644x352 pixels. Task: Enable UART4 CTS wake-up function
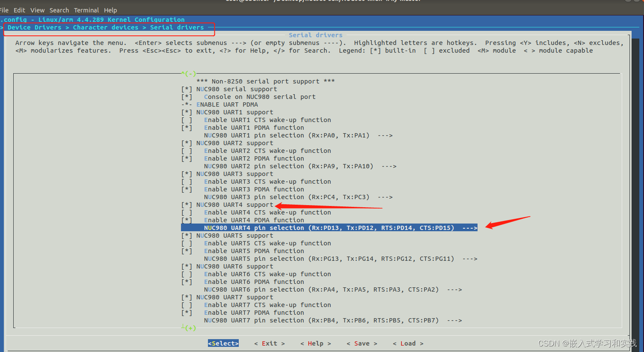click(x=187, y=212)
